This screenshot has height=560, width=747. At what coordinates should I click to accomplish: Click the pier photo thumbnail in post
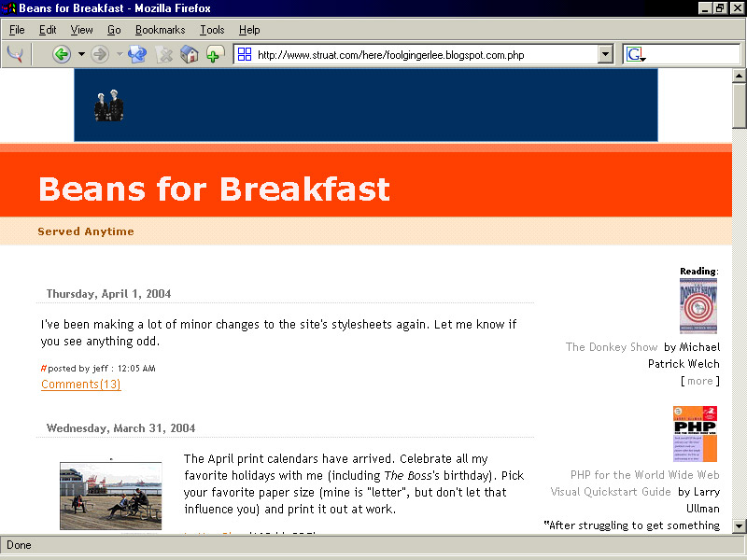tap(110, 495)
